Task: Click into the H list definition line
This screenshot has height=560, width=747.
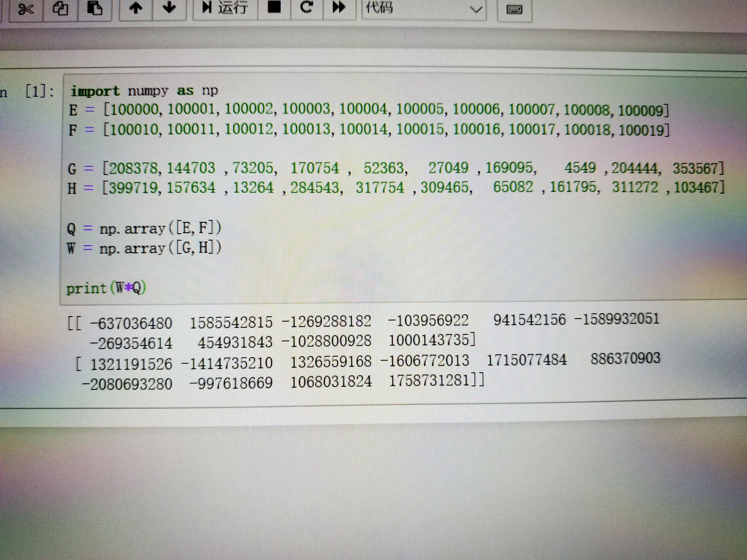Action: (x=396, y=187)
